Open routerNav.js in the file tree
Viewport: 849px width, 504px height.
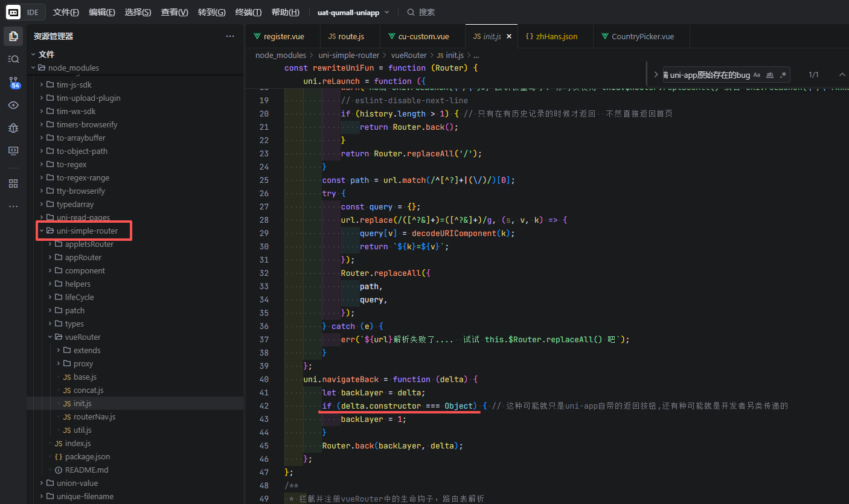coord(94,416)
